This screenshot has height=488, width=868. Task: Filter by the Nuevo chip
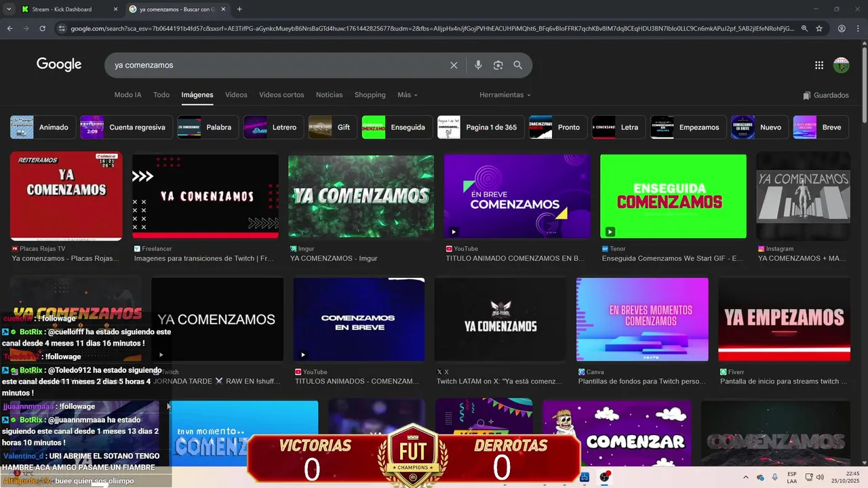(759, 127)
